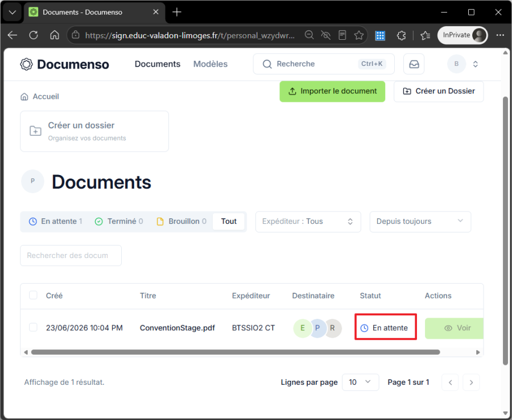
Task: Open browser settings three-dots menu
Action: pyautogui.click(x=500, y=35)
